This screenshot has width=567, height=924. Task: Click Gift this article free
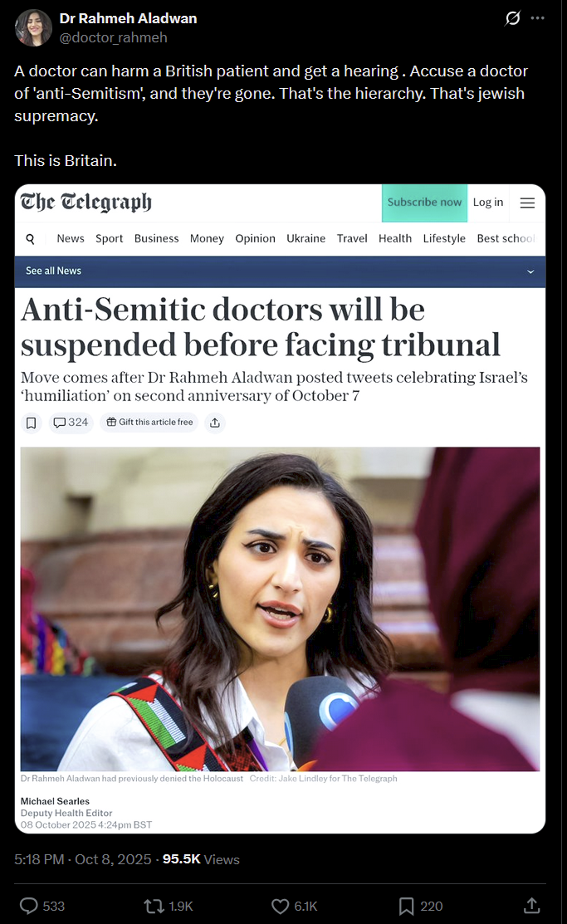point(149,423)
